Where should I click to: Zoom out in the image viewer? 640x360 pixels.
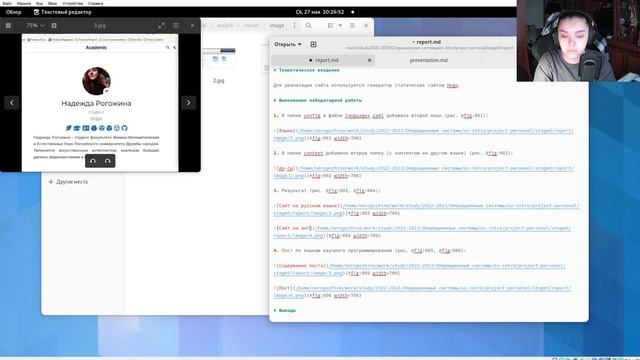pos(8,25)
